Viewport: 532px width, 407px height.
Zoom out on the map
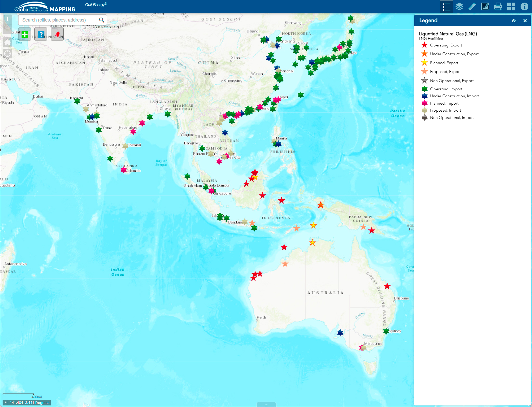pyautogui.click(x=8, y=29)
